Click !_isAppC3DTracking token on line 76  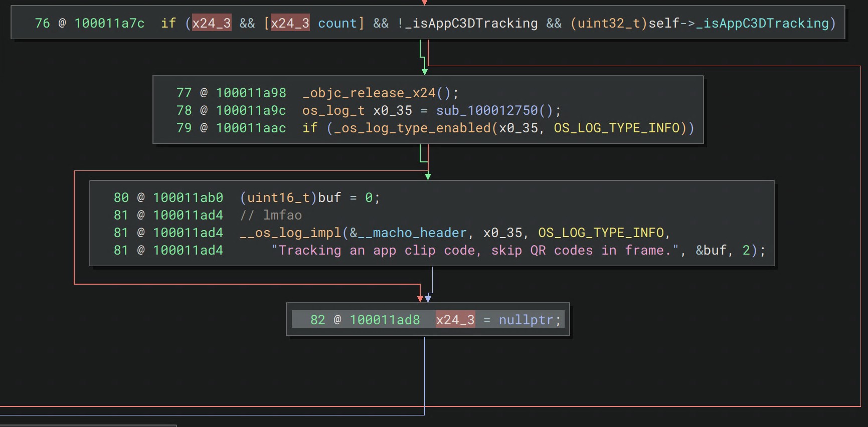tap(467, 23)
